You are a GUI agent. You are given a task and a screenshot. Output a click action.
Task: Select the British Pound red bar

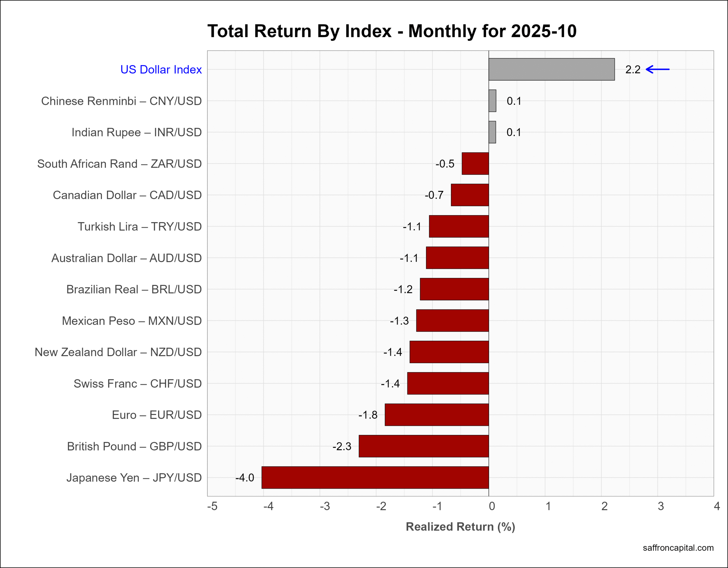click(423, 446)
